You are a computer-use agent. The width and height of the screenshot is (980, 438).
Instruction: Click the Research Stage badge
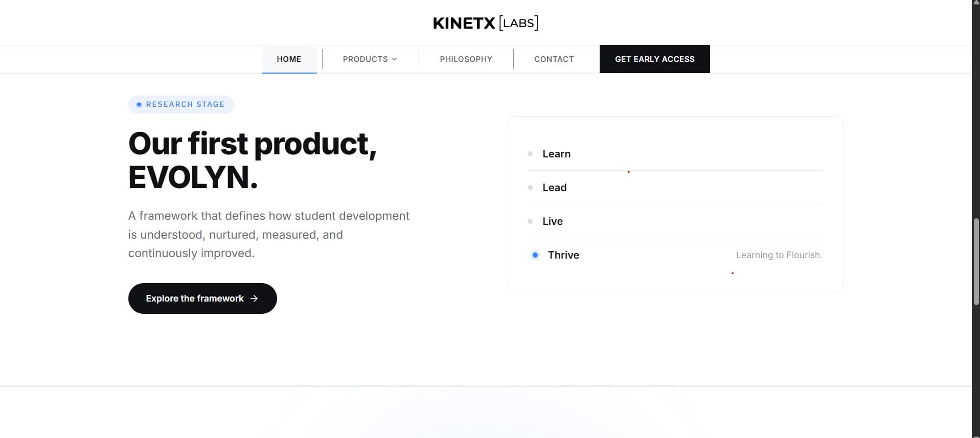point(181,104)
